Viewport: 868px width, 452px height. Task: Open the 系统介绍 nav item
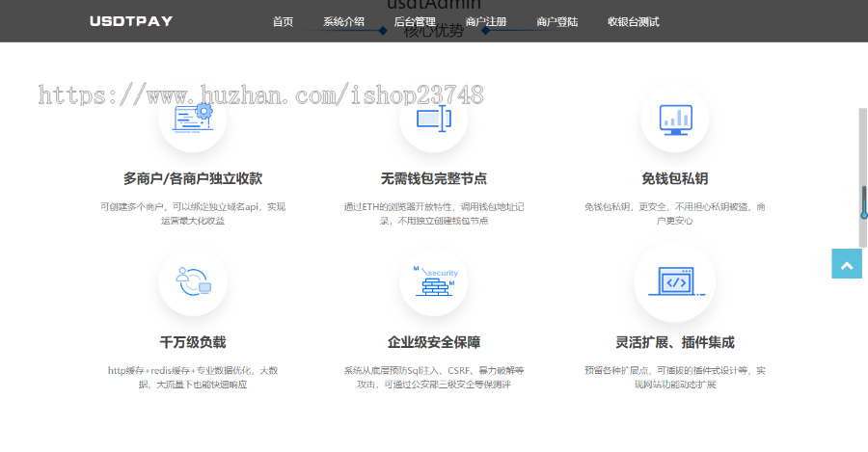(x=343, y=21)
